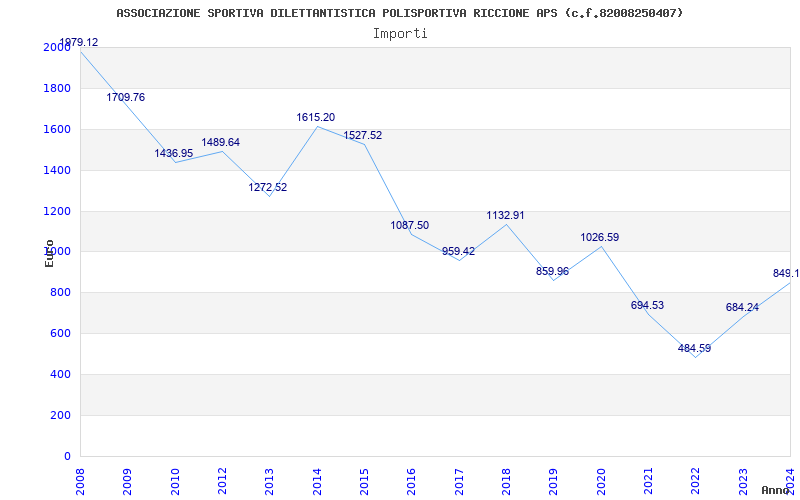Click the 684.24 data label

click(742, 308)
